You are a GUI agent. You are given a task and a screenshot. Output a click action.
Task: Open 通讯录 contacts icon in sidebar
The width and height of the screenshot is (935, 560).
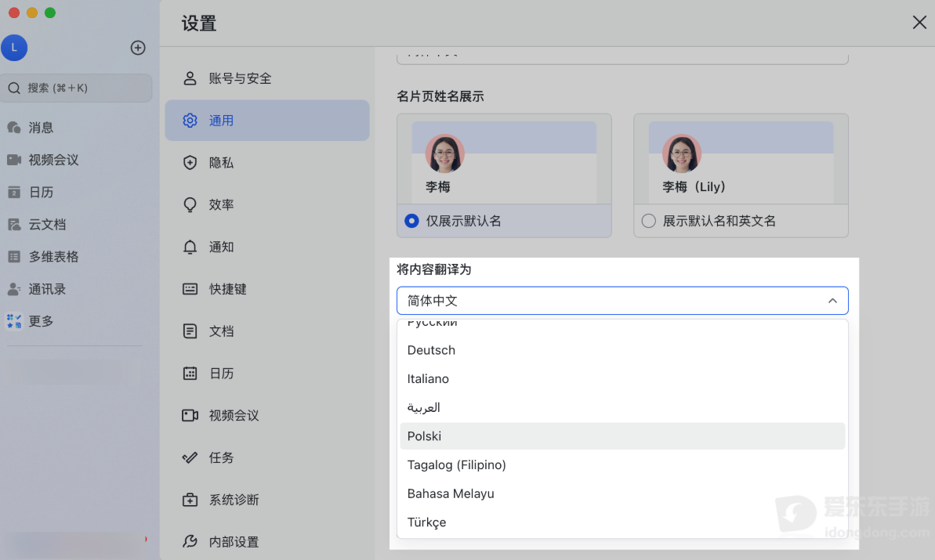[x=14, y=289]
